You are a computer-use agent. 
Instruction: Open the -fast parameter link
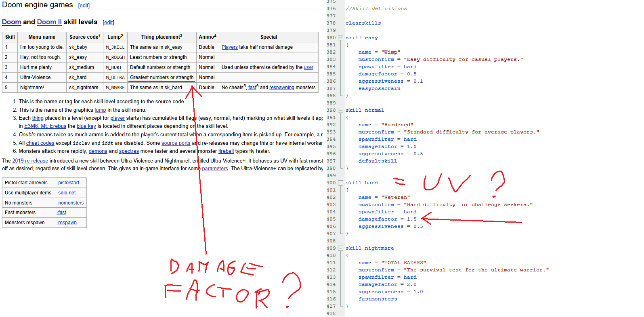61,213
